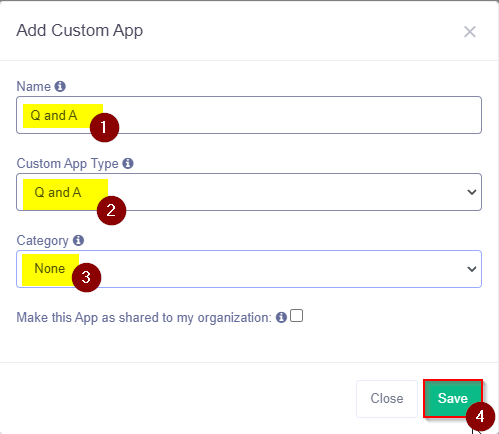The image size is (499, 434).
Task: Click the chevron arrow in Custom App Type field
Action: tap(472, 192)
